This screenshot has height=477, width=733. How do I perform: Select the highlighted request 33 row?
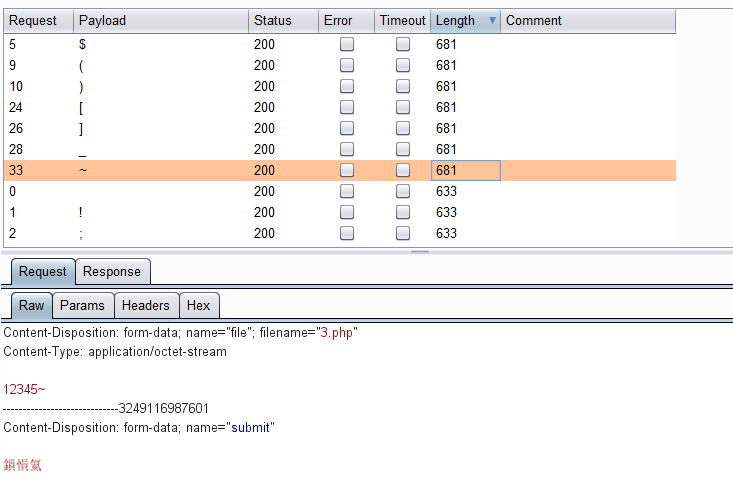click(x=340, y=170)
